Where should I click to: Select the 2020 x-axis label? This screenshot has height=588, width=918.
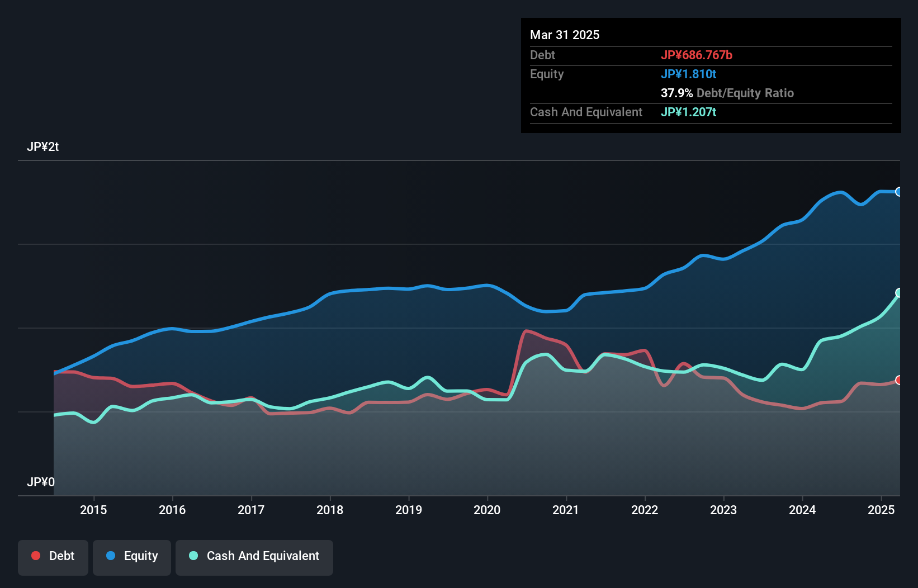487,510
